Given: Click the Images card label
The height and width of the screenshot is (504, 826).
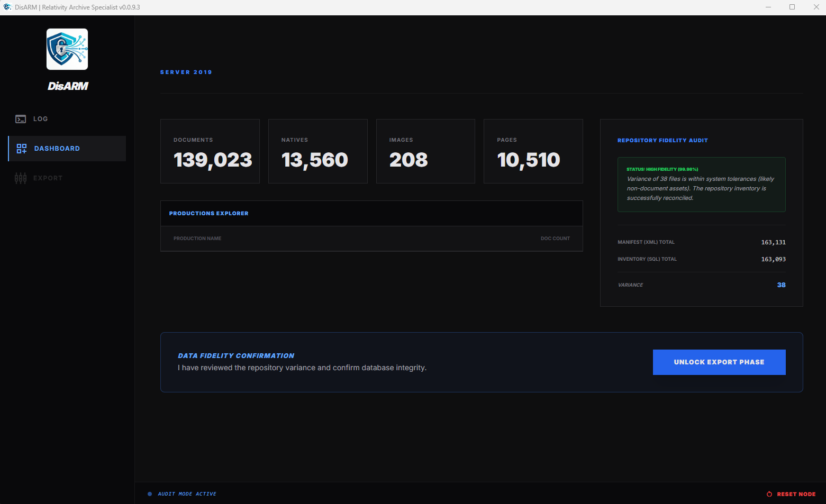Looking at the screenshot, I should click(x=401, y=140).
